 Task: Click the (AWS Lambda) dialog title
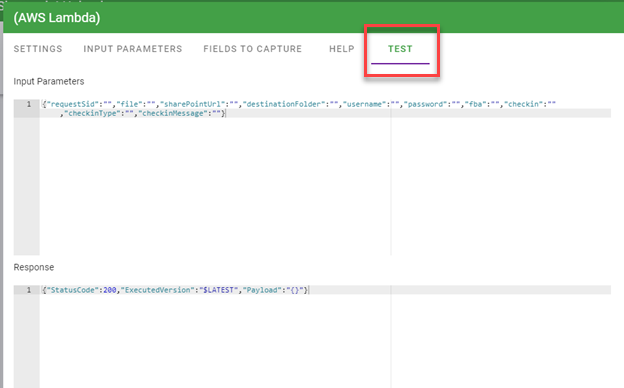click(x=57, y=18)
